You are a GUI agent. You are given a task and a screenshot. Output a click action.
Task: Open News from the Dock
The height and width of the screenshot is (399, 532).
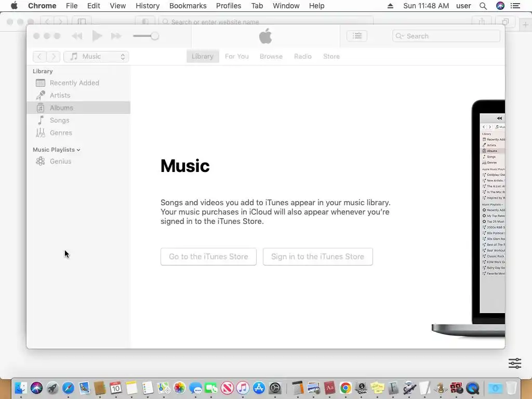(227, 388)
